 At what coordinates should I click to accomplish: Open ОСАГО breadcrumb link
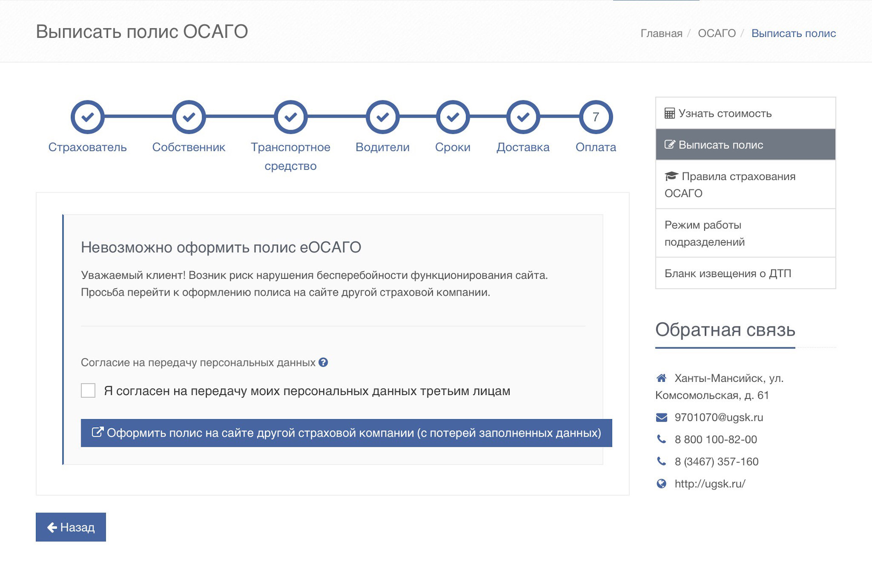tap(717, 33)
